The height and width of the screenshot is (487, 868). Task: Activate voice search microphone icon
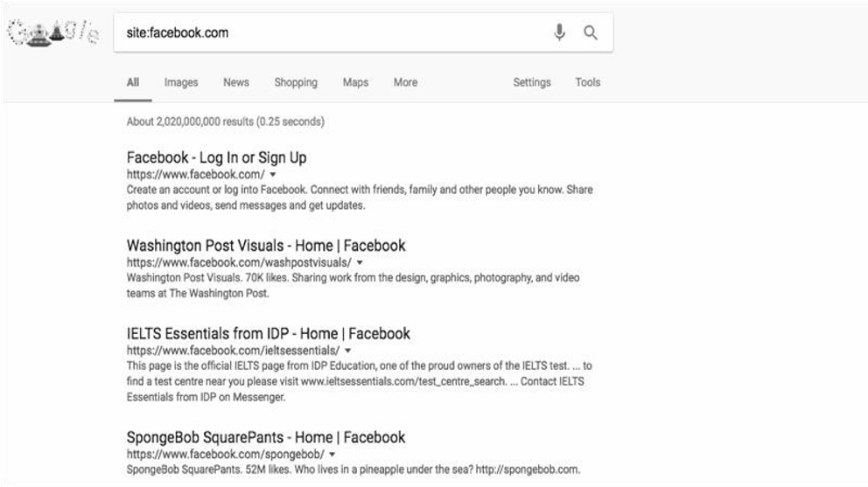pyautogui.click(x=560, y=32)
